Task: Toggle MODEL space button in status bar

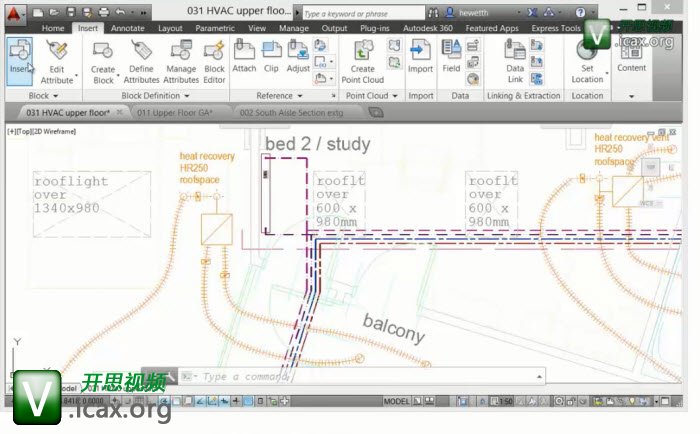Action: pyautogui.click(x=395, y=401)
